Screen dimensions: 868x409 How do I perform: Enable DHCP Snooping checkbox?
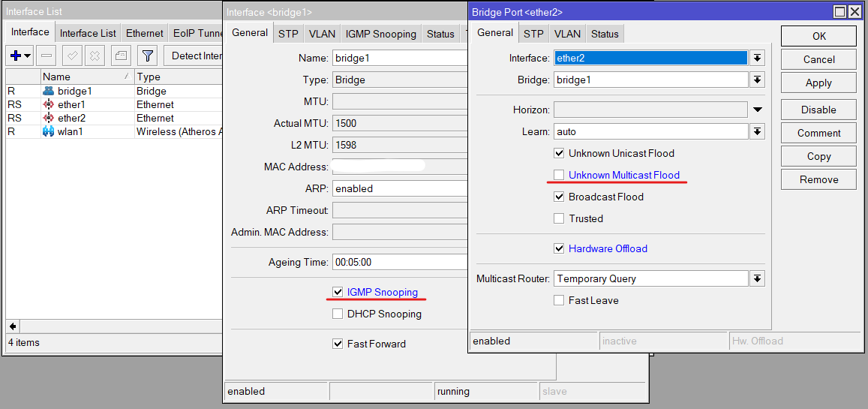(x=338, y=314)
